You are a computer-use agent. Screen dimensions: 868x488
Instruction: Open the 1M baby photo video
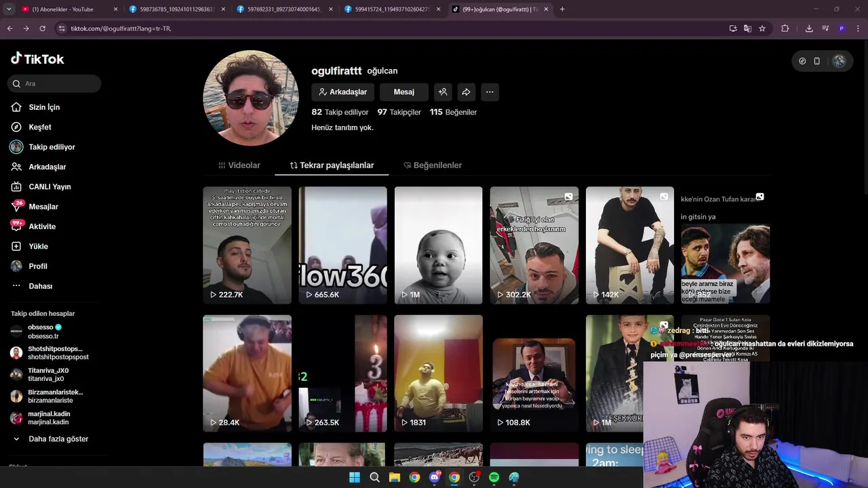pyautogui.click(x=438, y=245)
